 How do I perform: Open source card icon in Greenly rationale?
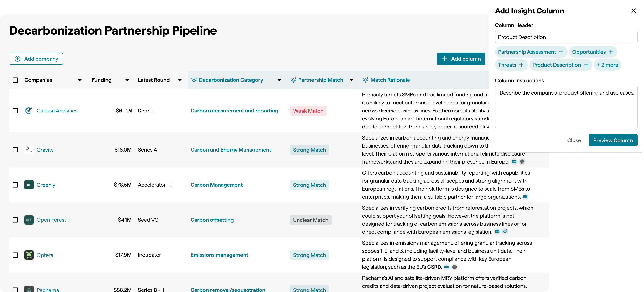click(x=525, y=197)
